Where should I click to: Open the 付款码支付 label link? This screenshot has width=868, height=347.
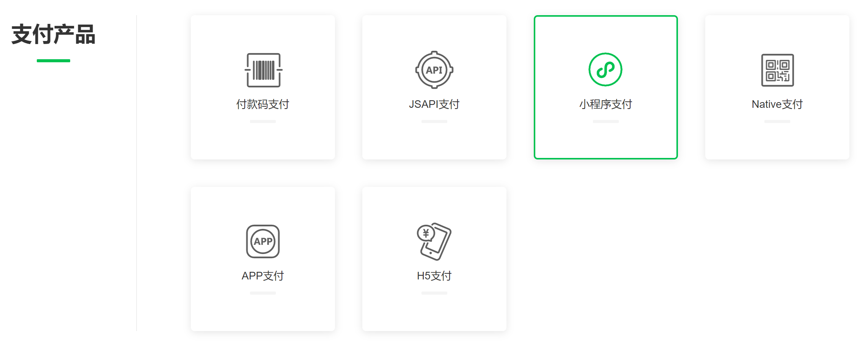pyautogui.click(x=263, y=104)
